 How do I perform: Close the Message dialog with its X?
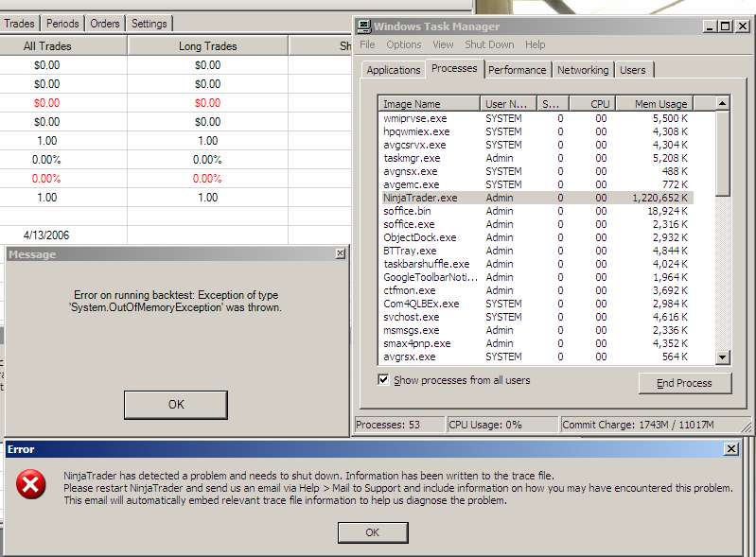click(x=341, y=253)
